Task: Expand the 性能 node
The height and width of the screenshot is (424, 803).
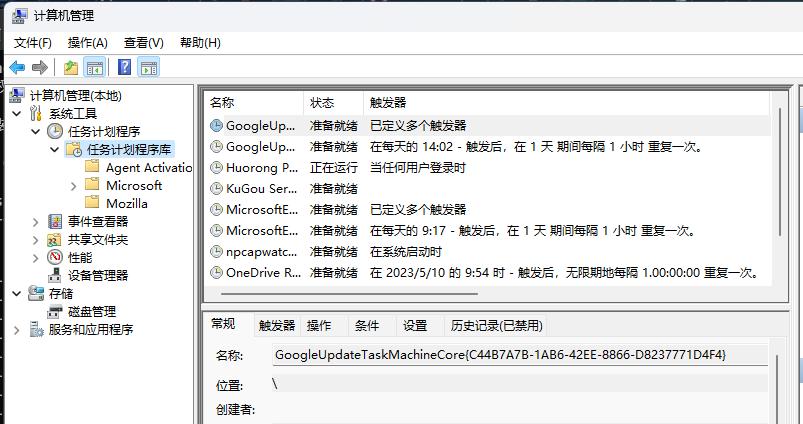Action: [x=35, y=258]
